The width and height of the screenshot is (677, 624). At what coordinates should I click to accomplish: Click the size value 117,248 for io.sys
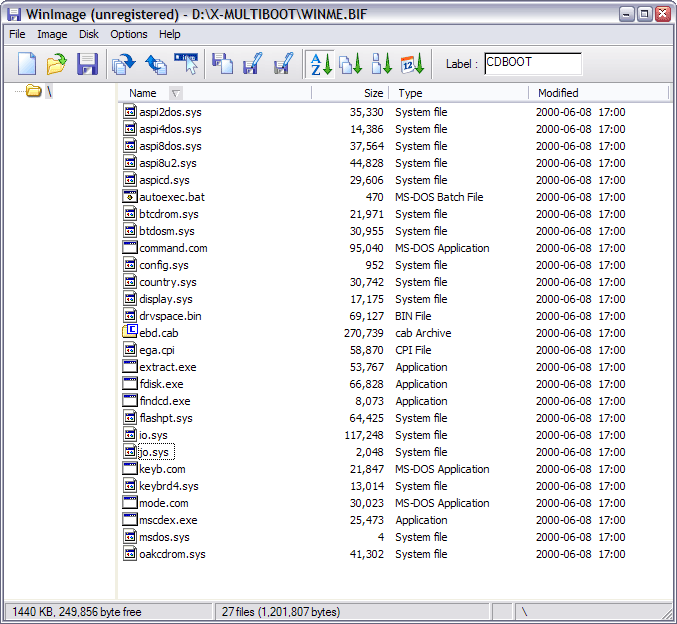(x=364, y=435)
